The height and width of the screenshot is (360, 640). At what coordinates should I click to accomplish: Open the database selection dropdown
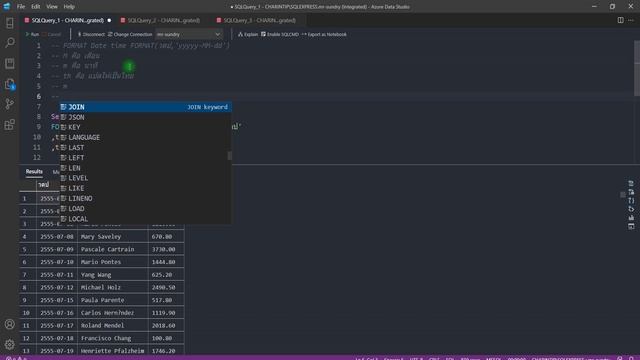pos(189,35)
